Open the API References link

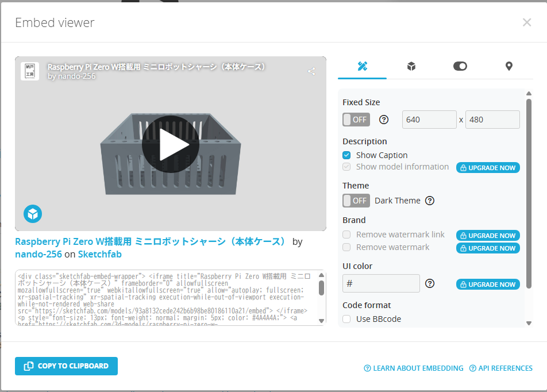500,368
